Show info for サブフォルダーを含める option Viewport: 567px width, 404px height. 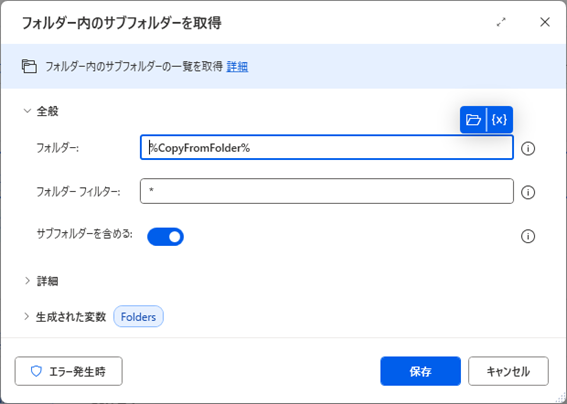point(528,236)
